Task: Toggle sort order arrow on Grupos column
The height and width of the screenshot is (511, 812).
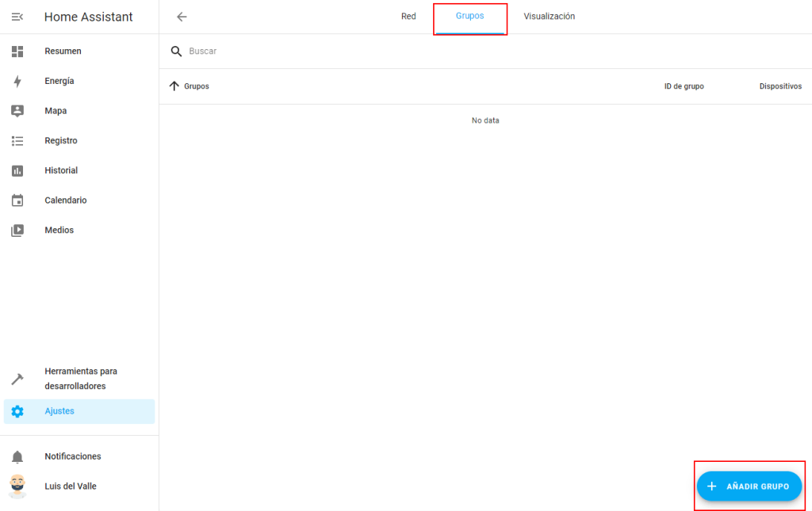Action: [174, 86]
